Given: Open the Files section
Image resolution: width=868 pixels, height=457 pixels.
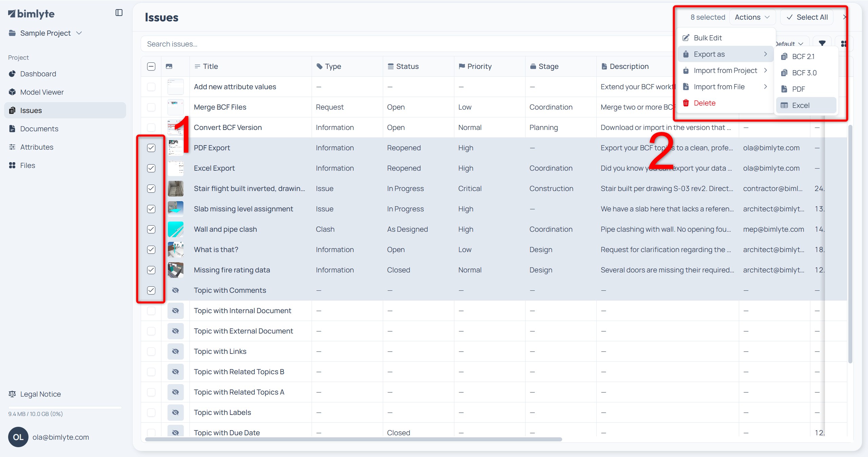Looking at the screenshot, I should coord(65,165).
